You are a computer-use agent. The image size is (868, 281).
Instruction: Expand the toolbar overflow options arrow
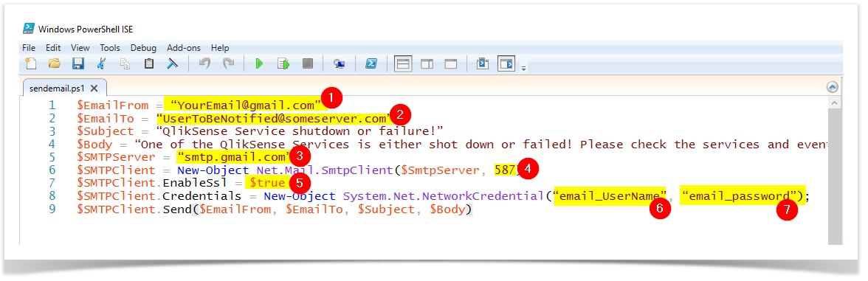point(523,68)
